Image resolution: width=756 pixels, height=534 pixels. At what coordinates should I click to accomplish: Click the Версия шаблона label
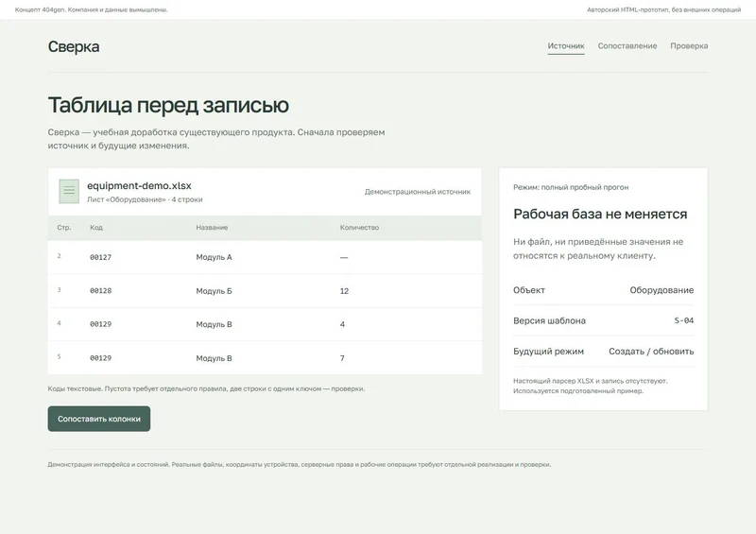point(549,320)
